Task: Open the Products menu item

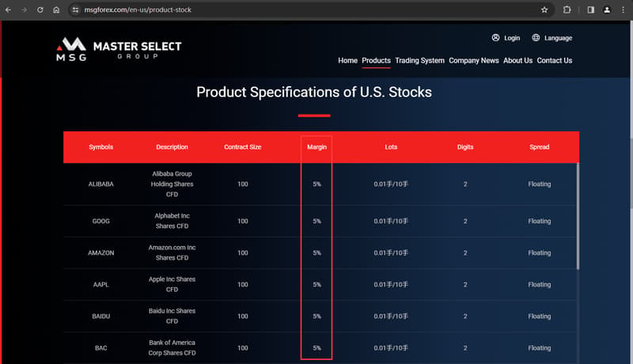Action: click(376, 60)
